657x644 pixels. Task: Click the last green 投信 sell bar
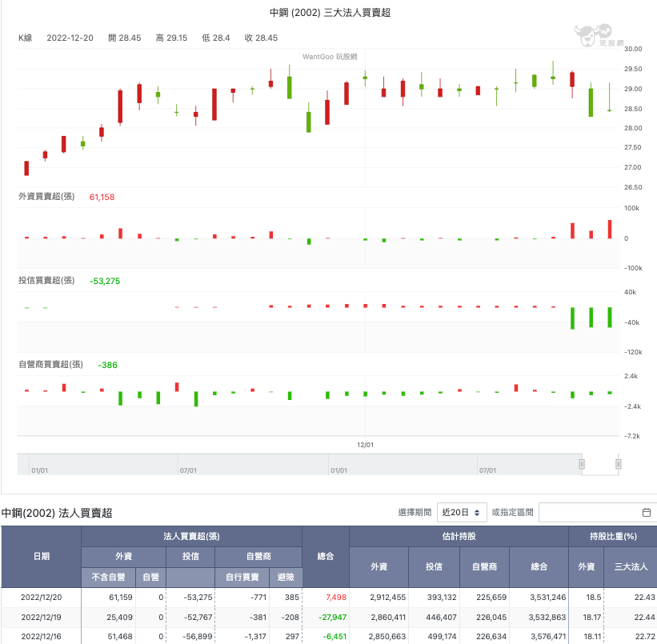610,318
